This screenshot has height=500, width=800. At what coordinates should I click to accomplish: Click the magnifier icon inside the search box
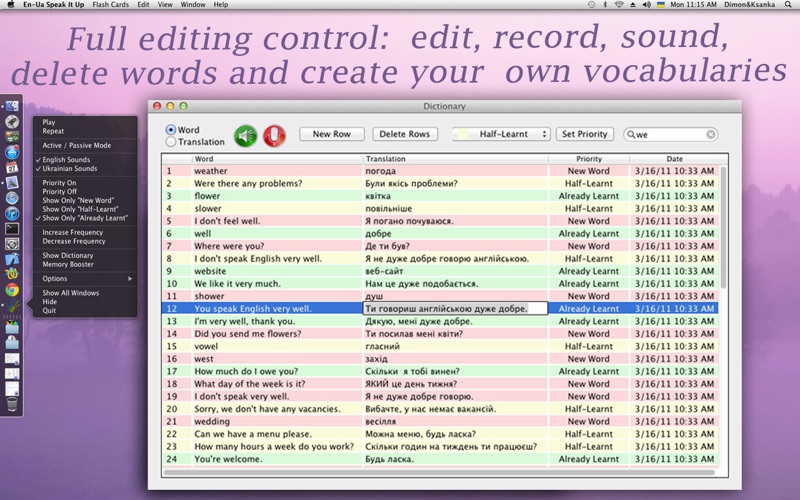[x=631, y=134]
